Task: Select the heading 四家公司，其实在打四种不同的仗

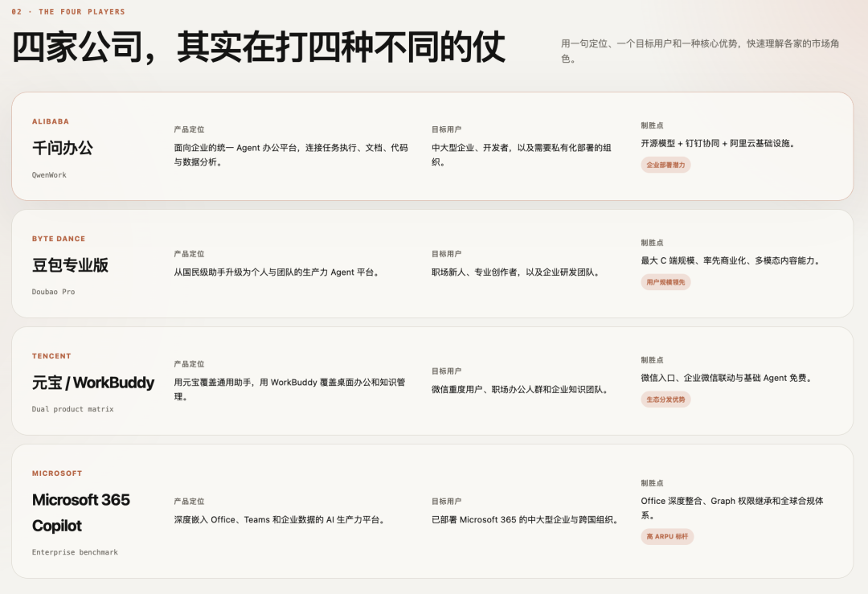Action: pos(259,47)
